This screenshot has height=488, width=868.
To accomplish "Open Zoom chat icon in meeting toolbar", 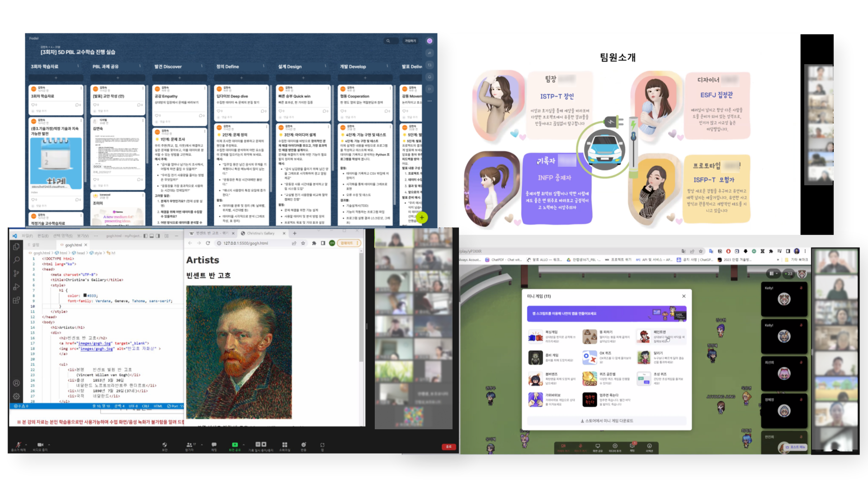I will [x=214, y=445].
